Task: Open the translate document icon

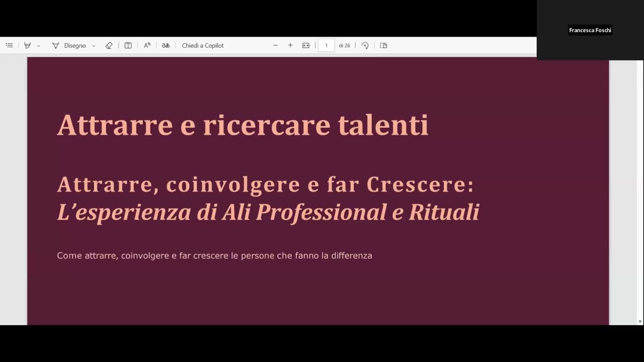Action: coord(166,45)
